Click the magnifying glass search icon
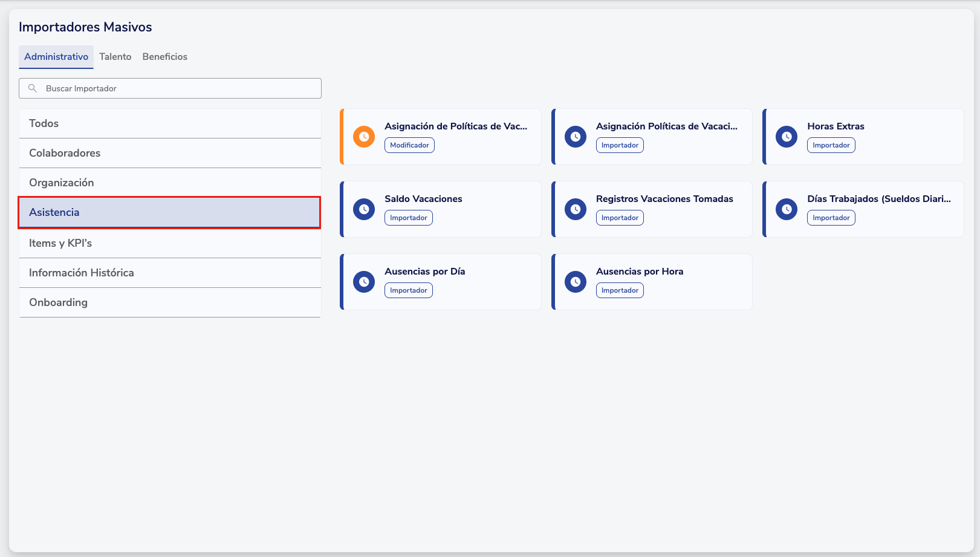The height and width of the screenshot is (557, 980). (33, 88)
